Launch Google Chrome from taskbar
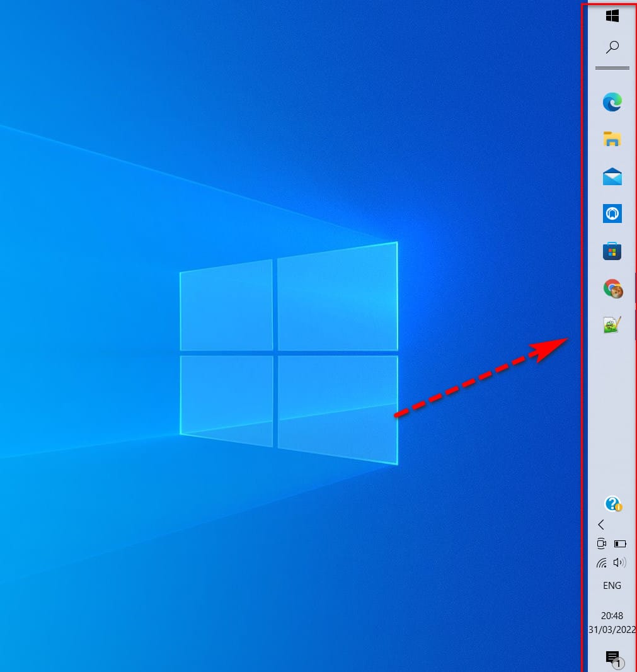Viewport: 637px width, 672px height. coord(613,288)
